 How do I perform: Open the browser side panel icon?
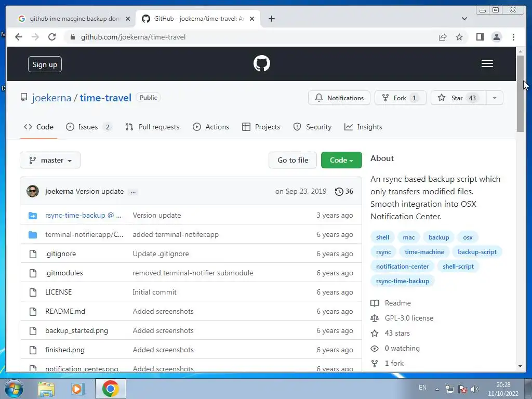[x=480, y=37]
